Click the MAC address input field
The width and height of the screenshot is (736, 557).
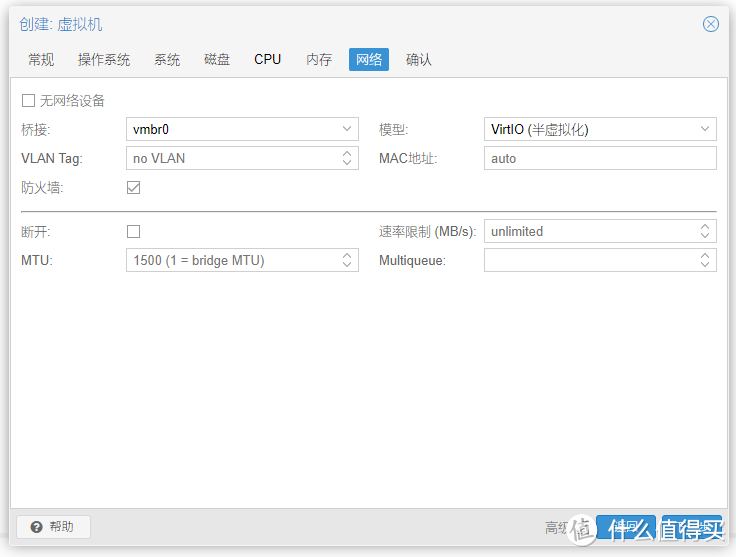(x=600, y=158)
